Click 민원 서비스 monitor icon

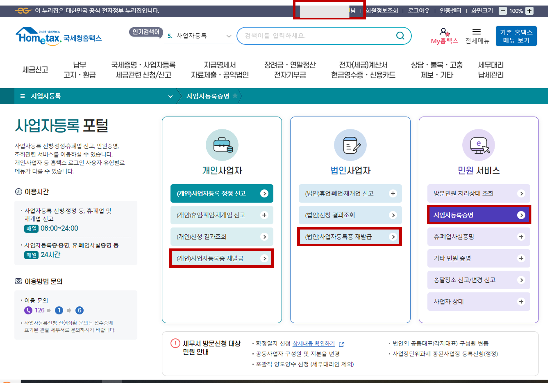pyautogui.click(x=478, y=145)
